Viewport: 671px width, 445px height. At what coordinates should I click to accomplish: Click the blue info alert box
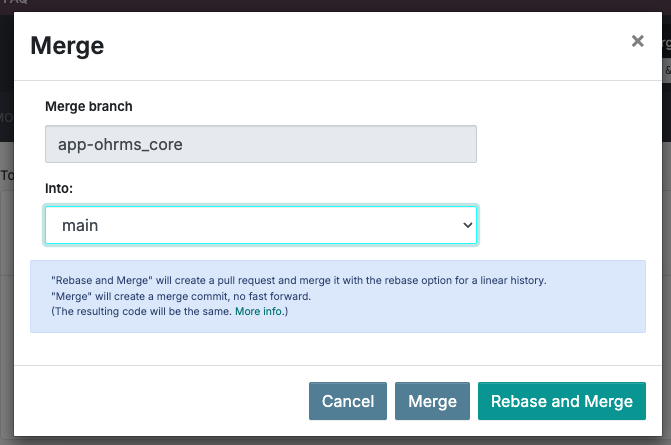tap(500, 297)
